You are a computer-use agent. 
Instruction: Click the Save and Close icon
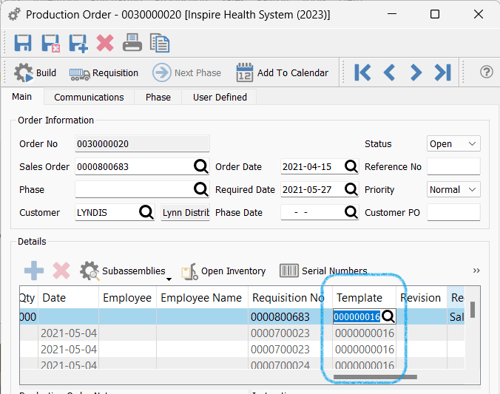(x=51, y=43)
